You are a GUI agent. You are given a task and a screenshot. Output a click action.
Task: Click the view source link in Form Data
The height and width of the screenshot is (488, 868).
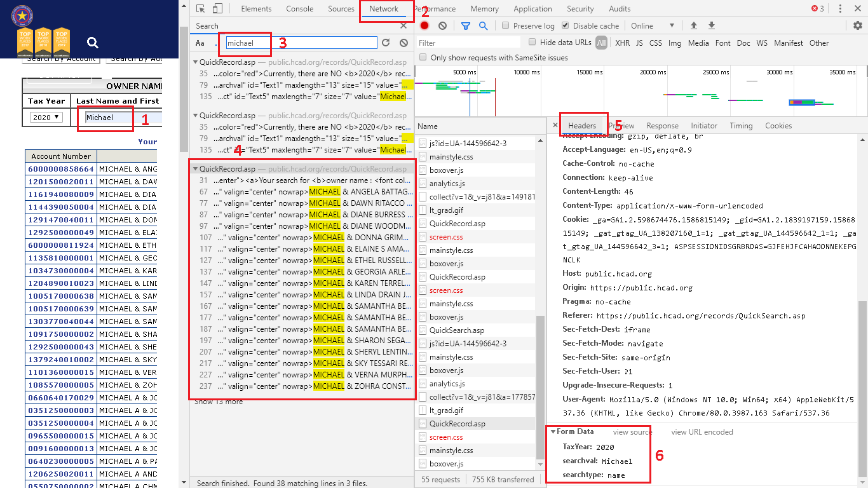point(632,432)
